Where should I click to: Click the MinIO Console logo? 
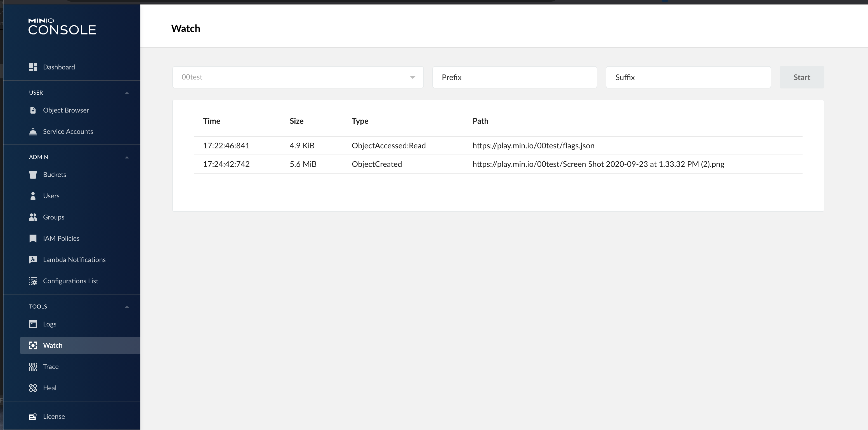coord(62,26)
